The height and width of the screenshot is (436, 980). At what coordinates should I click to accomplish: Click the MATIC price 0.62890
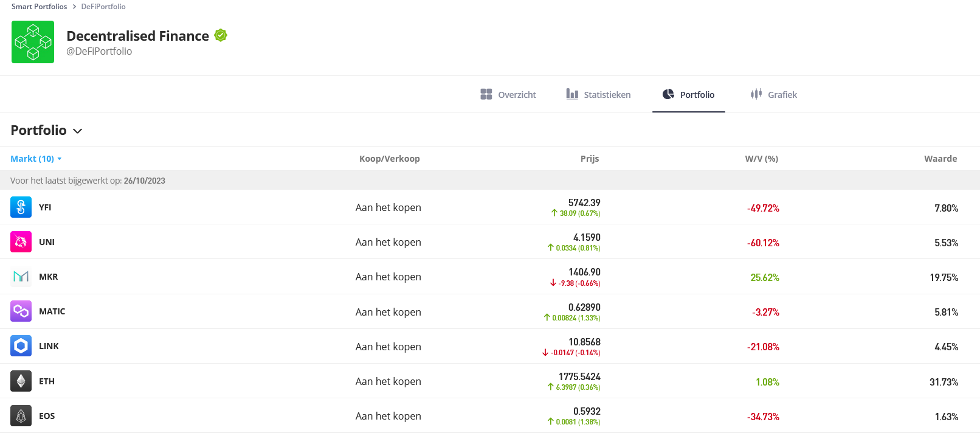pyautogui.click(x=584, y=307)
